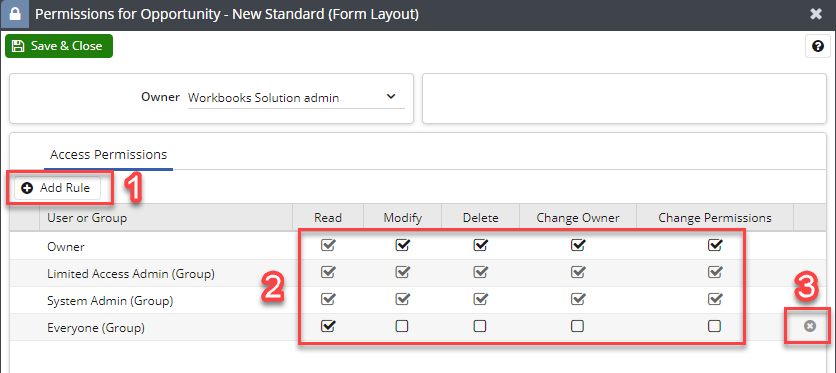Switch to the Access Permissions tab
Image resolution: width=836 pixels, height=373 pixels.
click(108, 155)
